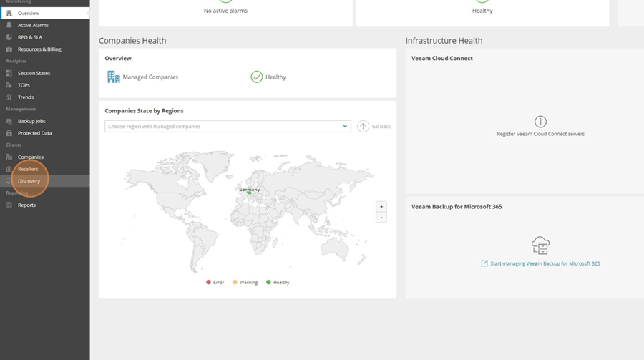
Task: Open Companies under Clients
Action: 30,157
